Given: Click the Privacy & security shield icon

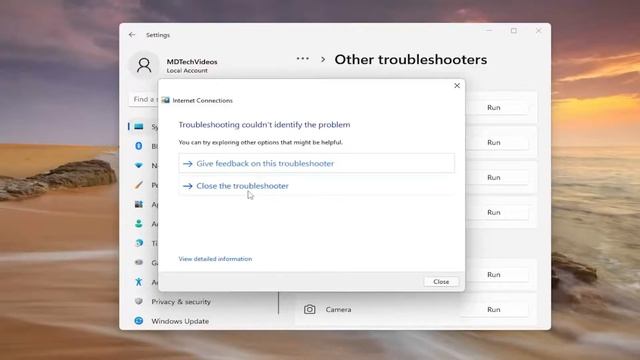Looking at the screenshot, I should tap(139, 301).
